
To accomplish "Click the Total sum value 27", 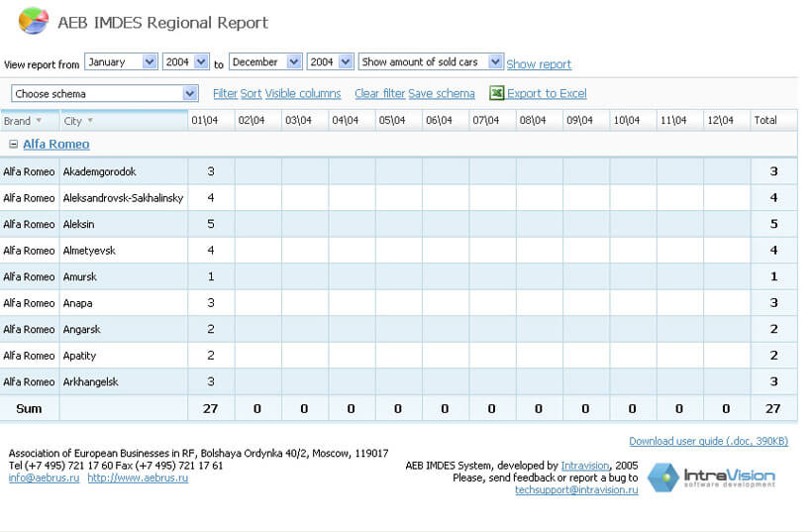I will pyautogui.click(x=773, y=409).
